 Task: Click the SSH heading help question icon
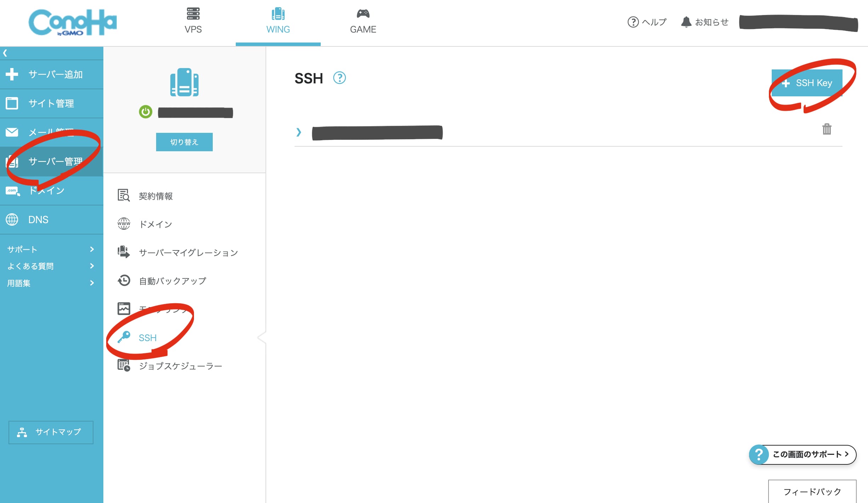pos(339,78)
